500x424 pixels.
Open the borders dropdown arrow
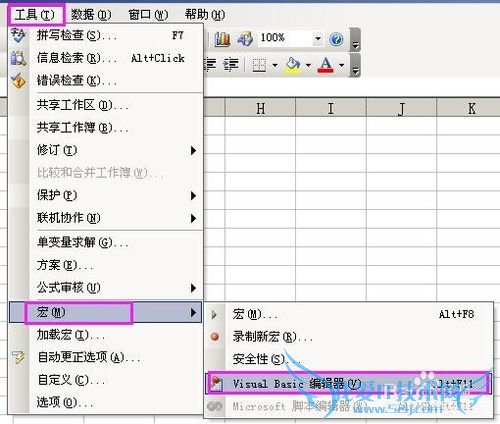click(275, 65)
